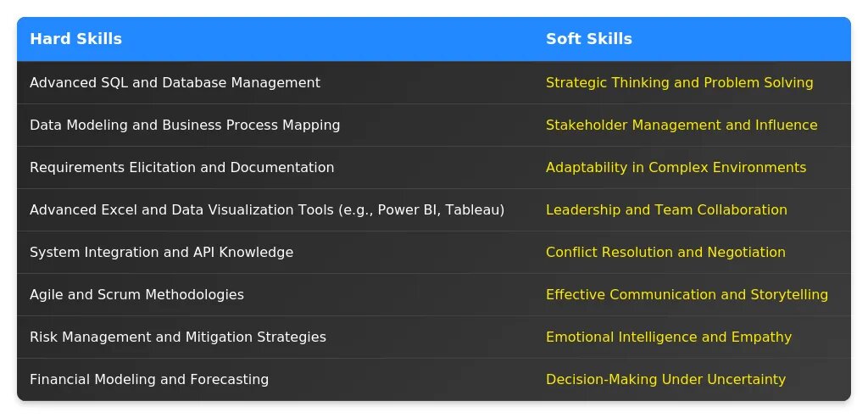Click Emotional Intelligence and Empathy link

(x=669, y=337)
